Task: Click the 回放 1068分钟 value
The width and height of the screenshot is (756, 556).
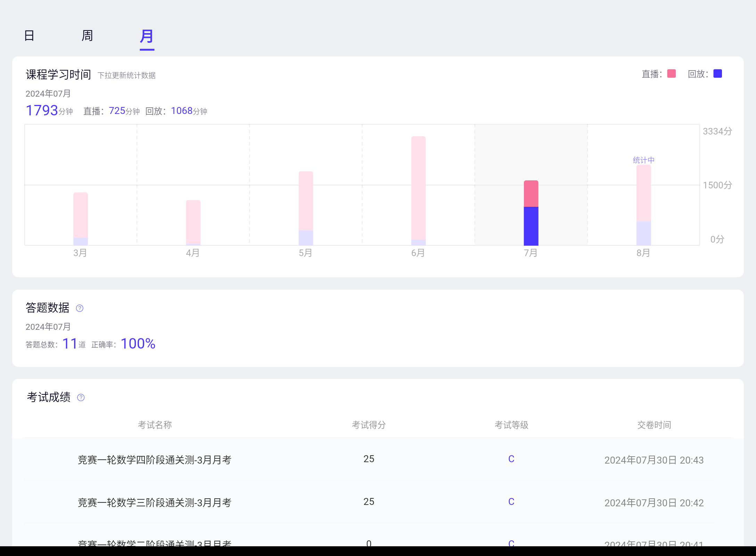Action: [x=176, y=111]
